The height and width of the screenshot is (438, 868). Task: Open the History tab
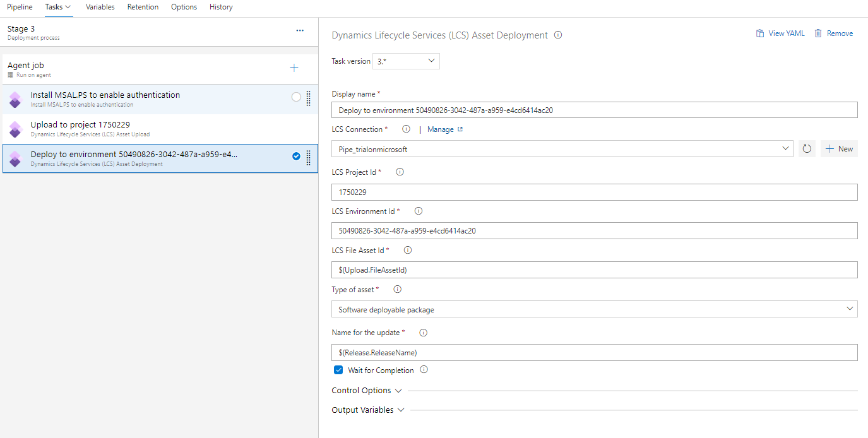coord(221,7)
